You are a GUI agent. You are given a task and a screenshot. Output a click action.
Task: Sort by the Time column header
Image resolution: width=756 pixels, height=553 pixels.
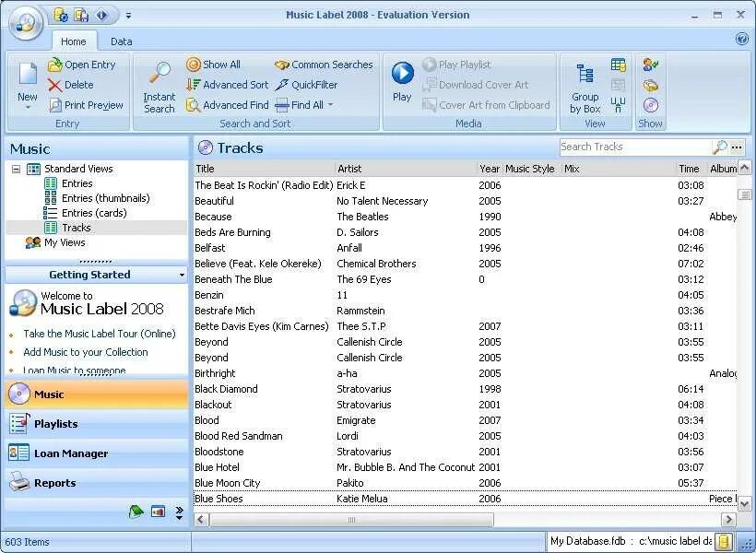pyautogui.click(x=691, y=169)
